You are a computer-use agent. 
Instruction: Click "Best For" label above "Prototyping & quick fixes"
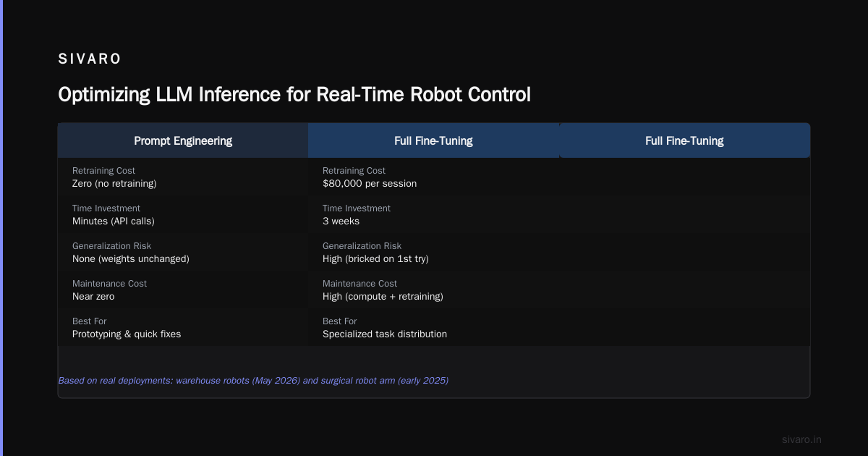89,321
